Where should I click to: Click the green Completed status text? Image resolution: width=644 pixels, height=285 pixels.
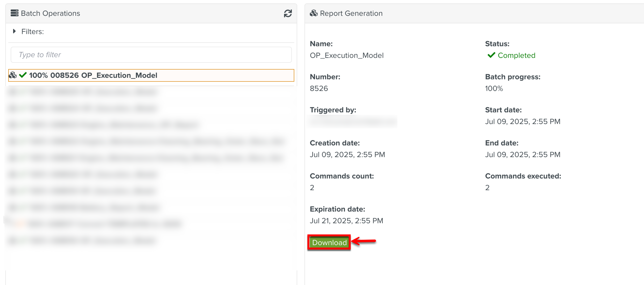coord(516,55)
